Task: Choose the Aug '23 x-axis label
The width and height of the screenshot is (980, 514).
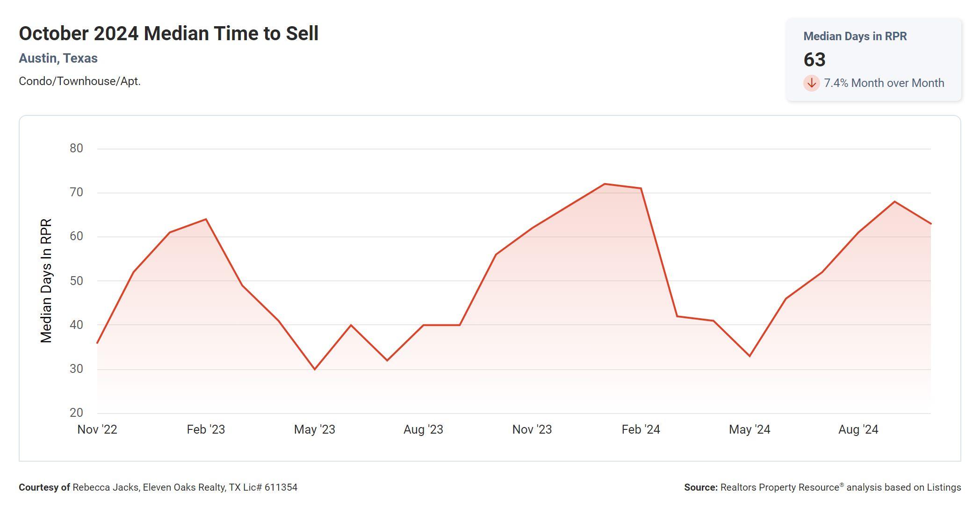Action: tap(423, 429)
